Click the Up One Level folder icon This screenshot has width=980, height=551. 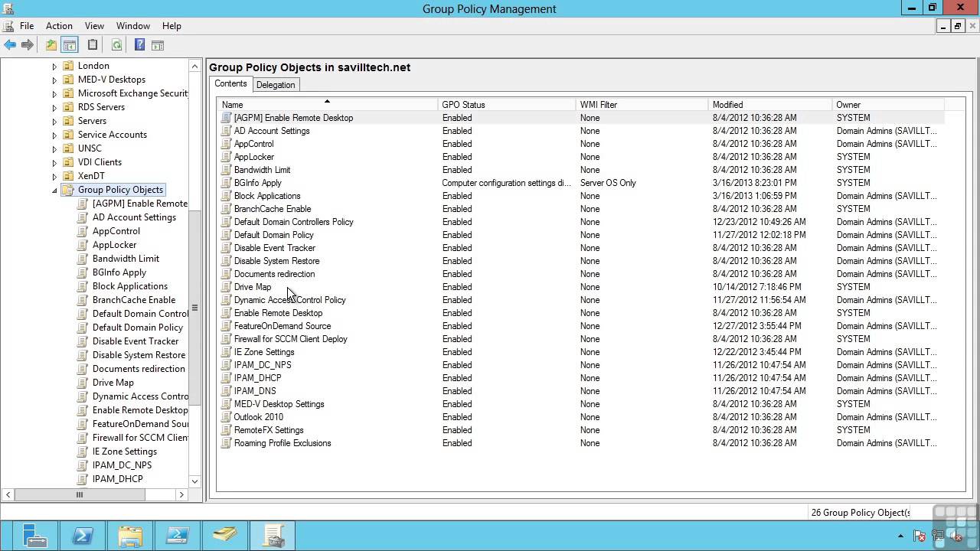pyautogui.click(x=51, y=45)
